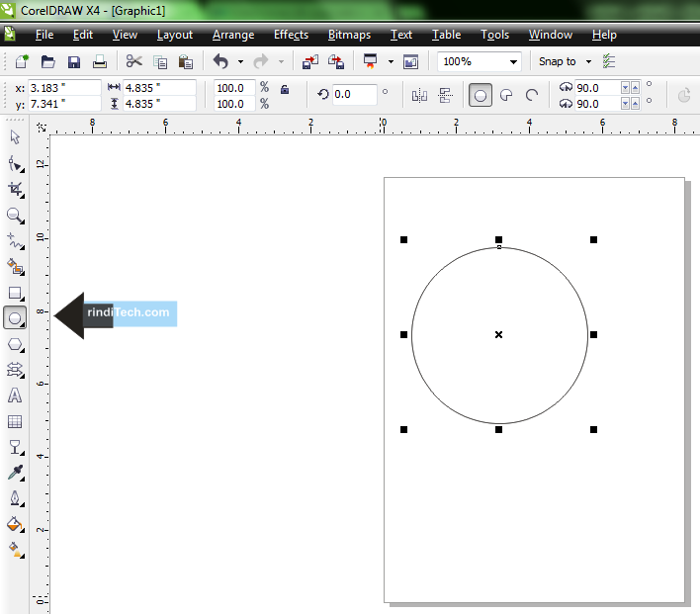Copy the selected object
The width and height of the screenshot is (700, 614).
pyautogui.click(x=160, y=62)
